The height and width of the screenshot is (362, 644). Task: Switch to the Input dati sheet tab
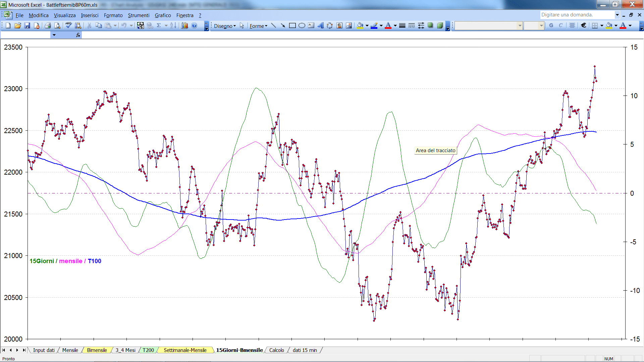[x=44, y=350]
